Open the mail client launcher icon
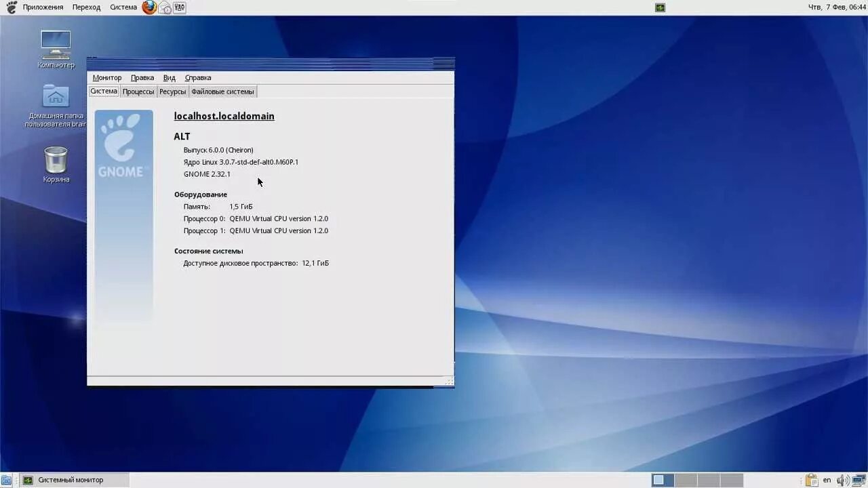This screenshot has width=868, height=488. (165, 7)
